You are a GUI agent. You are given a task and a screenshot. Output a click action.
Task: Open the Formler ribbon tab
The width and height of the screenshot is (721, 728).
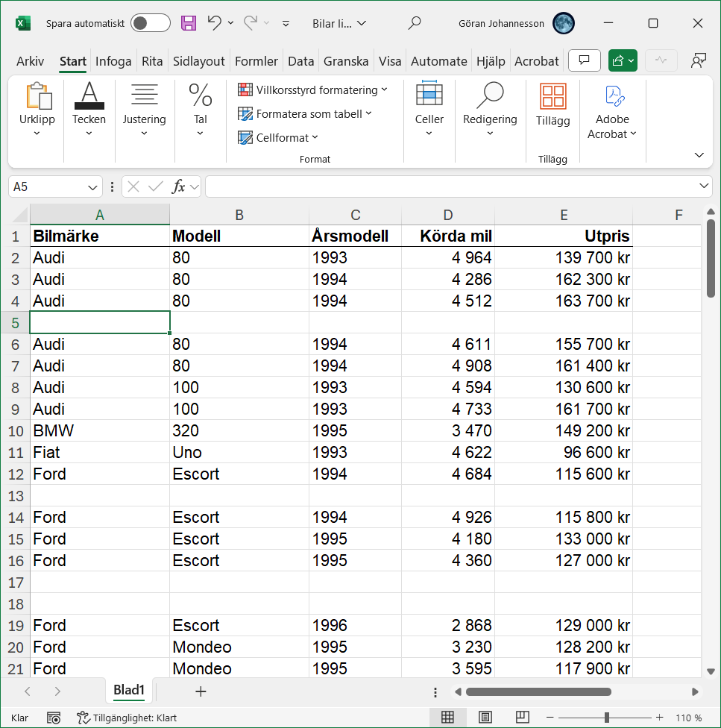click(256, 61)
